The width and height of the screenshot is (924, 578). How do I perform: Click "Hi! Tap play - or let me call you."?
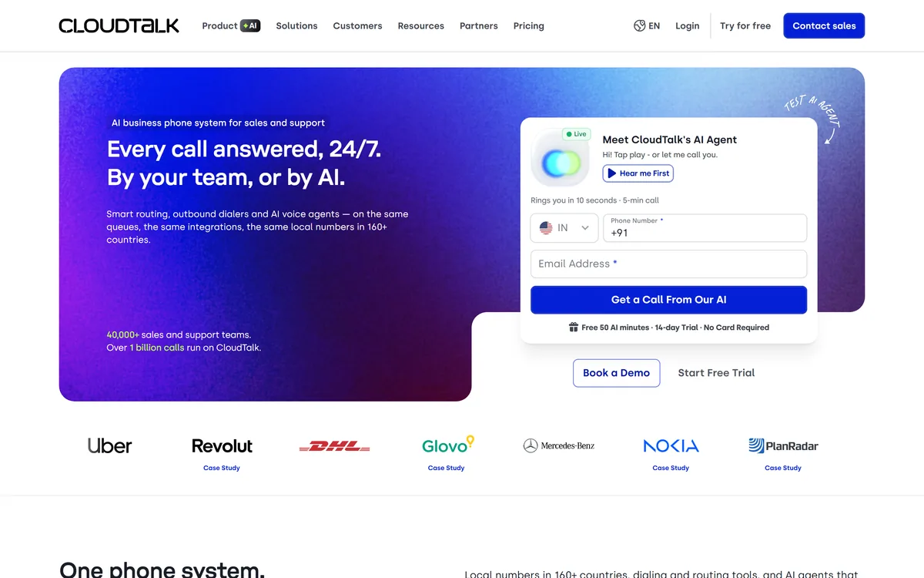click(660, 155)
